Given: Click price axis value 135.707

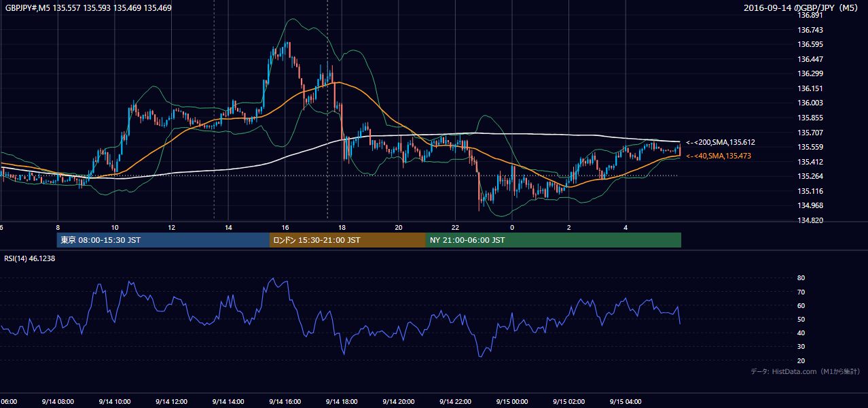Looking at the screenshot, I should point(810,133).
